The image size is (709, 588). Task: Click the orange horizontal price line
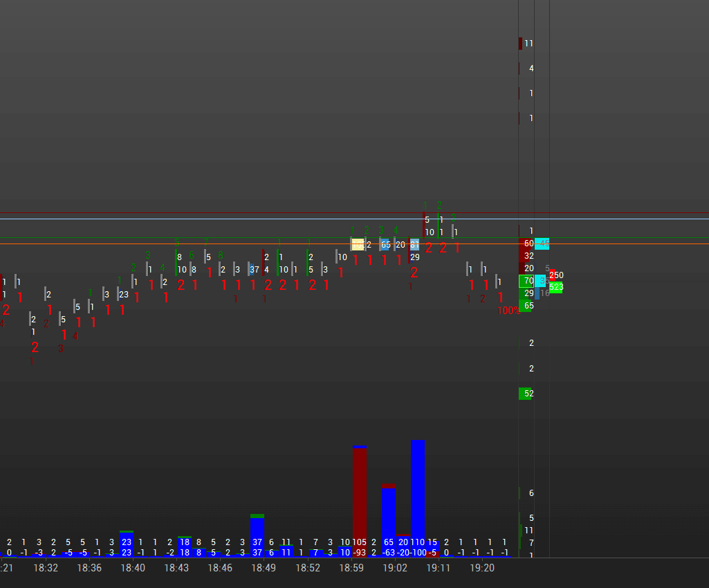[x=354, y=244]
